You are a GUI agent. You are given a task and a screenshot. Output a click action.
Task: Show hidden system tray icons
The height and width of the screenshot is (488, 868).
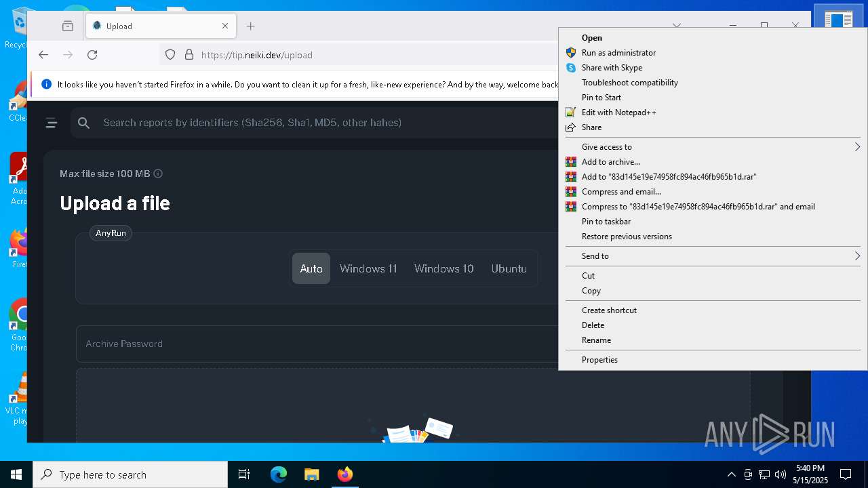click(x=731, y=474)
